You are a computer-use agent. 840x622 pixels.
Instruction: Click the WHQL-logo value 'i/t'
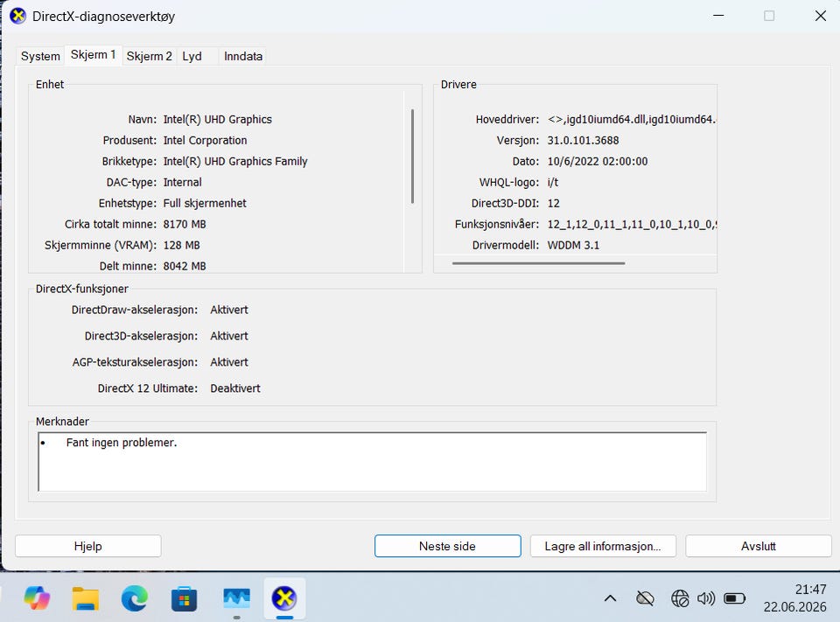[x=552, y=182]
